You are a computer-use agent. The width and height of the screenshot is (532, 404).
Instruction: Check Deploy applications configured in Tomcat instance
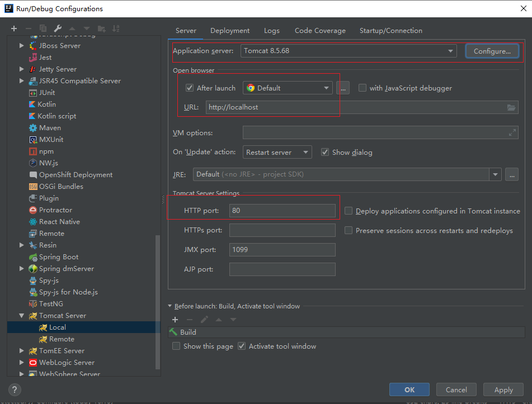point(349,211)
